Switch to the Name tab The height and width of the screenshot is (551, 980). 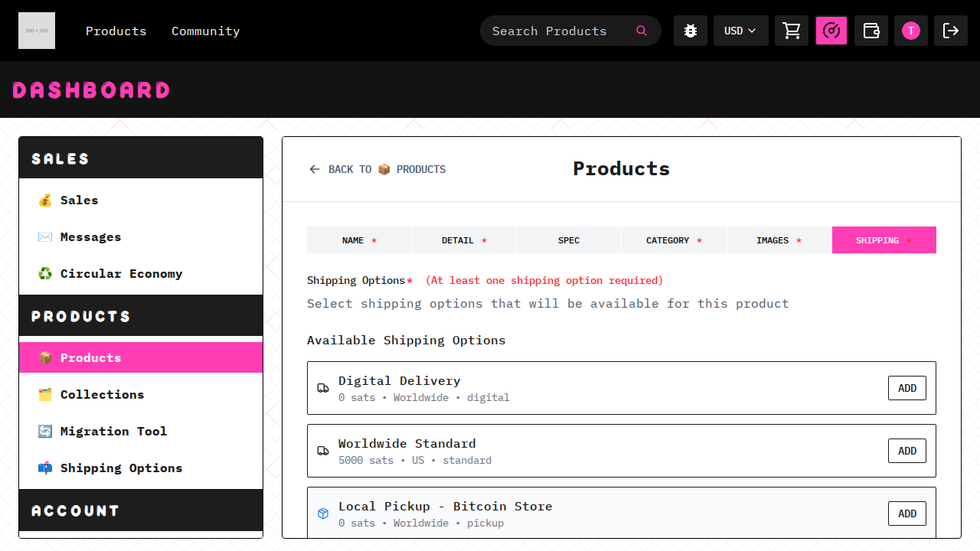(x=359, y=240)
